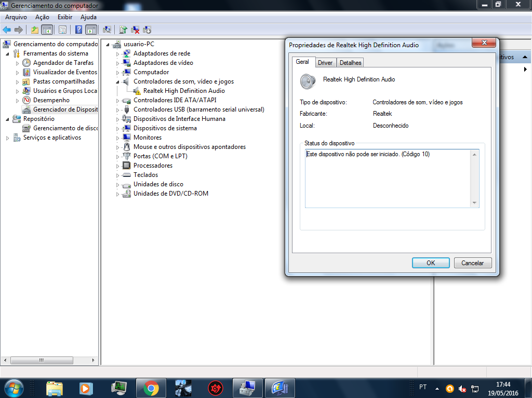Click the Uninstall device red X icon
The width and height of the screenshot is (532, 398).
pos(135,30)
